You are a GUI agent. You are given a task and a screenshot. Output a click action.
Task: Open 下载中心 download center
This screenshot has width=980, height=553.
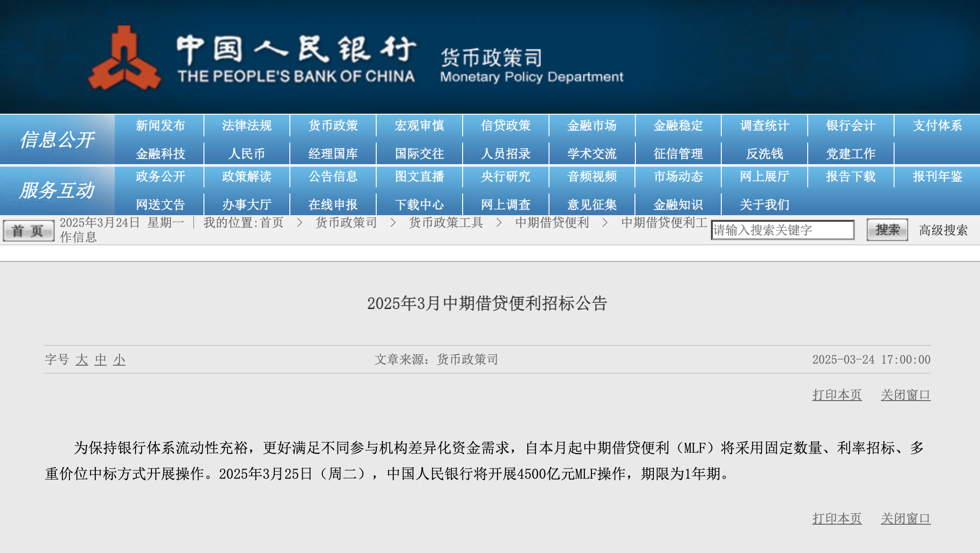tap(419, 205)
